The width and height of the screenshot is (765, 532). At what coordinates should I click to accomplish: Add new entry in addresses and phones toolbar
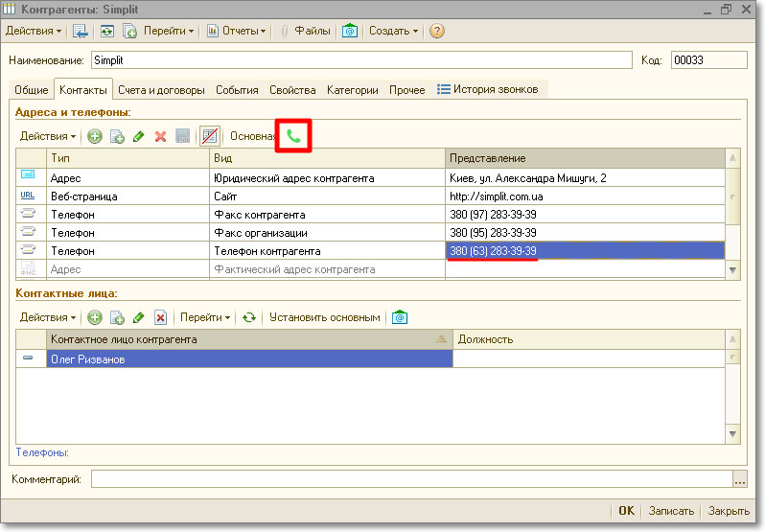(95, 136)
